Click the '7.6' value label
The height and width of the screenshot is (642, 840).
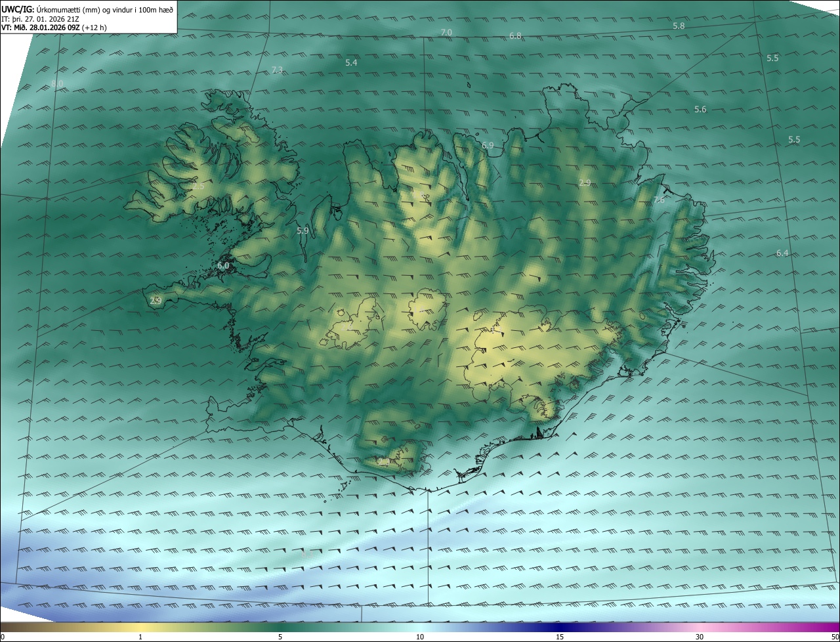click(659, 200)
